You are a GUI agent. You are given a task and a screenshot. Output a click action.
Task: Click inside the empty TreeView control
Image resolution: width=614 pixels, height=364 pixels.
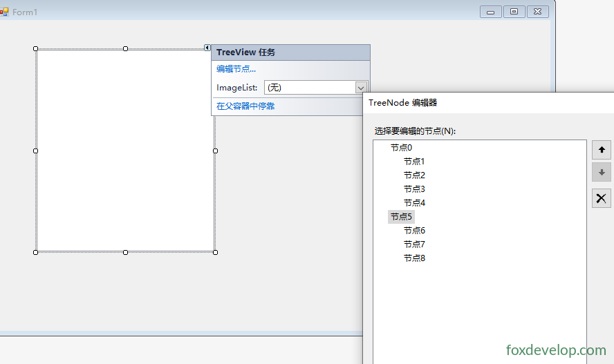[125, 151]
